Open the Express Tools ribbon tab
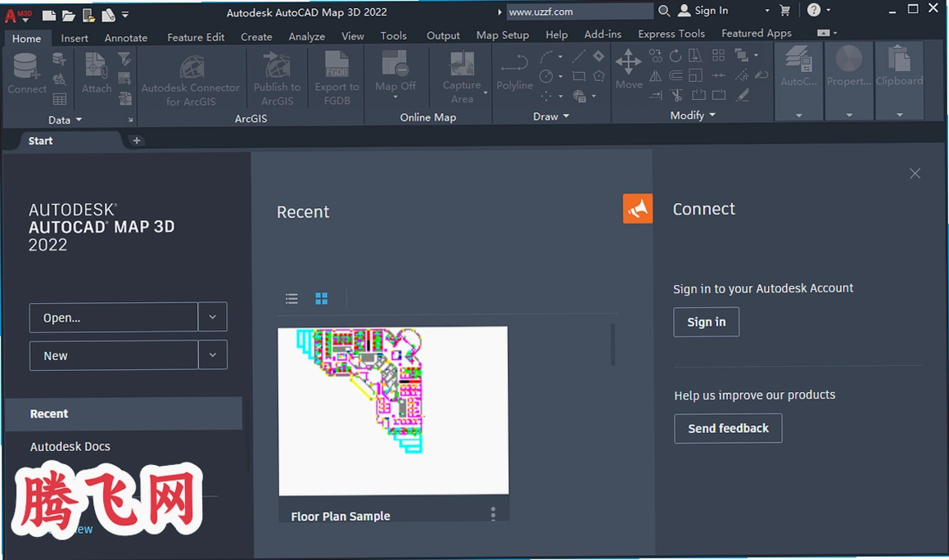 (671, 34)
